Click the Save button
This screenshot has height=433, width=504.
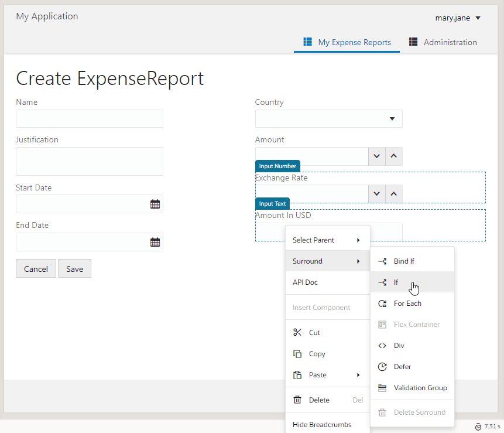click(x=74, y=268)
